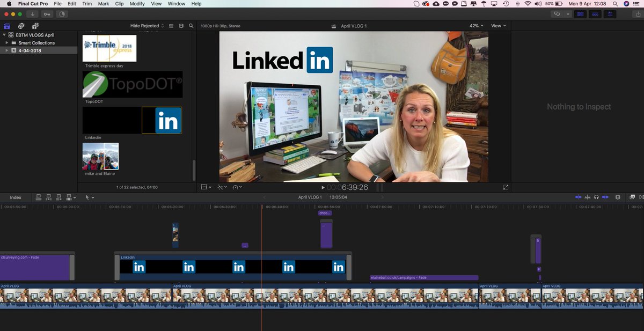Open the Modify menu

[x=137, y=4]
